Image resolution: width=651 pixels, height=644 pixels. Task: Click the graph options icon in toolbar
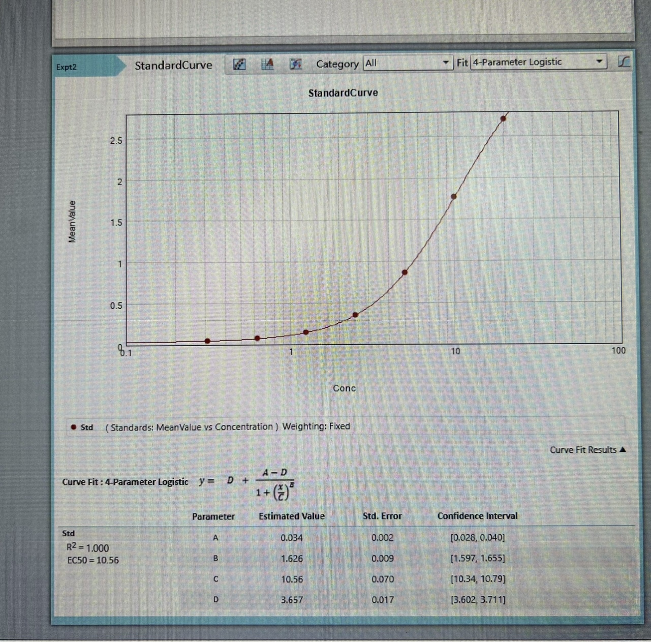click(239, 64)
